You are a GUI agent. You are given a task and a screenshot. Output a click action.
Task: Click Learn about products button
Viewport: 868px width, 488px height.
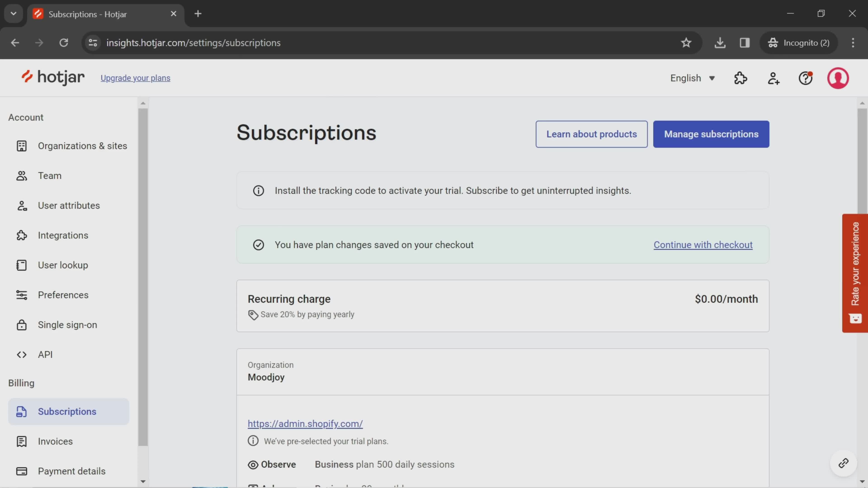point(591,134)
